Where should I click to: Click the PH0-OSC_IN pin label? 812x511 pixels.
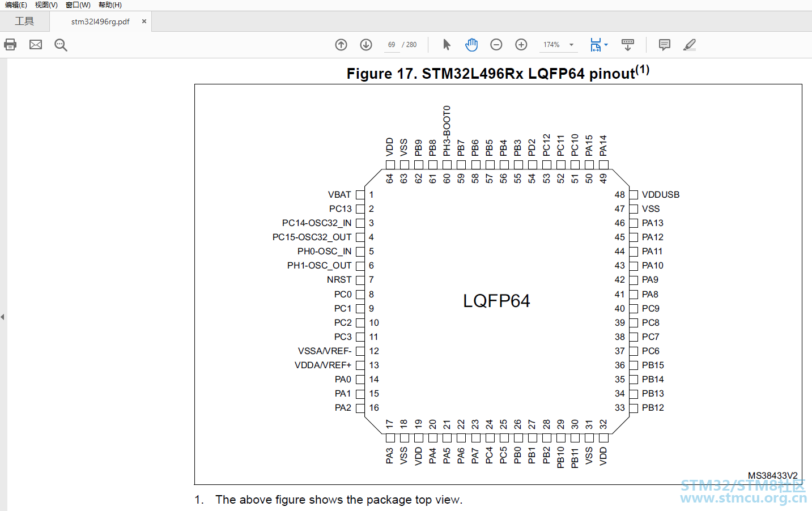coord(324,252)
